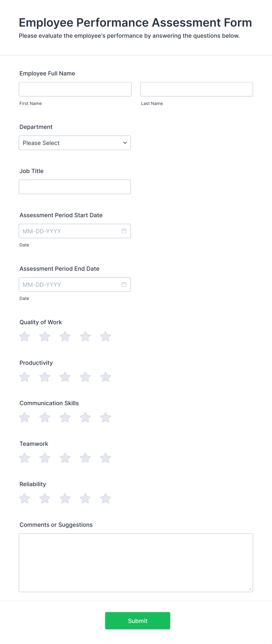Click inside the Comments or Suggestions textarea
The height and width of the screenshot is (644, 272).
click(136, 561)
